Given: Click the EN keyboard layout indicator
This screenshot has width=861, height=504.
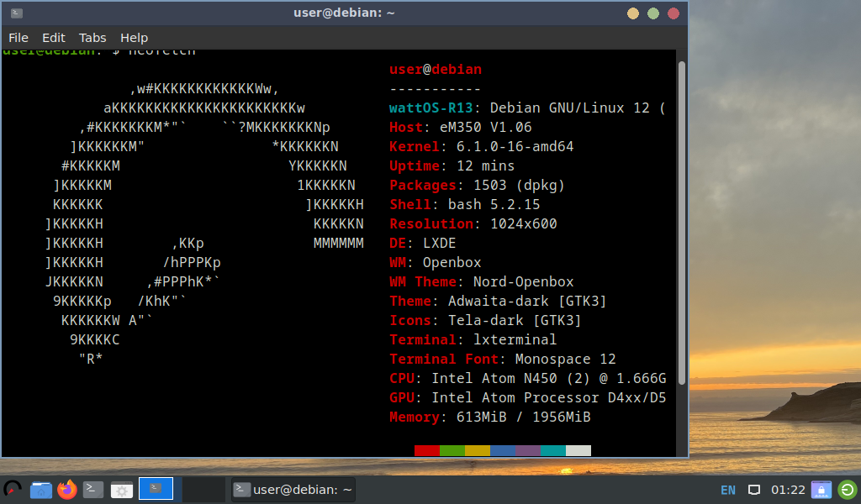Looking at the screenshot, I should coord(728,490).
